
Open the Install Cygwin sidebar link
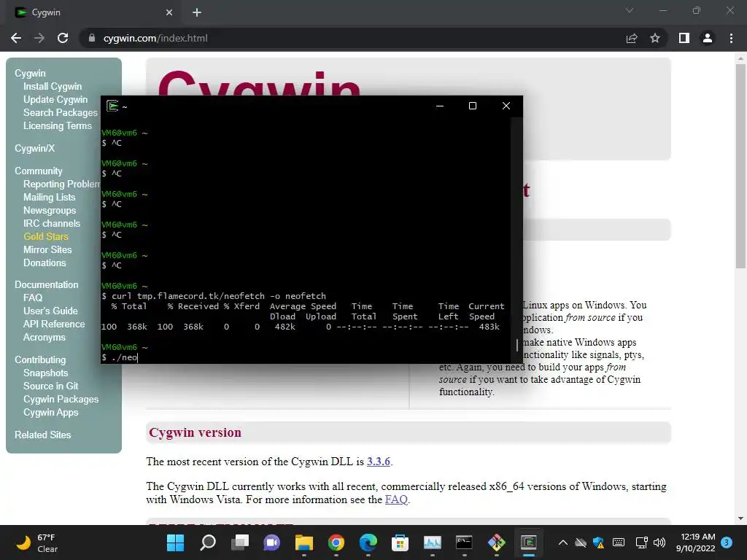coord(53,86)
